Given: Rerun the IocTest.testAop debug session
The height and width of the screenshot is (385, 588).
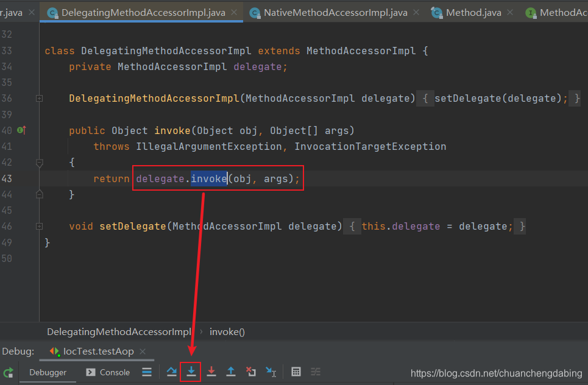Looking at the screenshot, I should [9, 373].
